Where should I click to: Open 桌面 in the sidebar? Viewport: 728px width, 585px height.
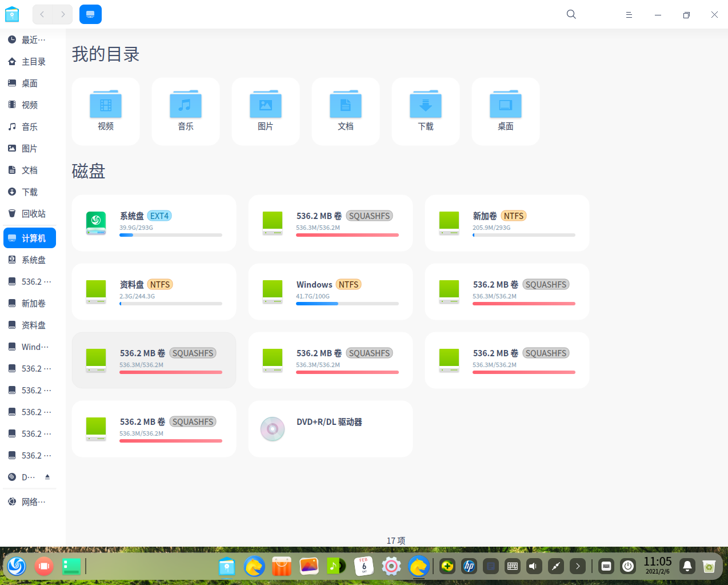(30, 83)
